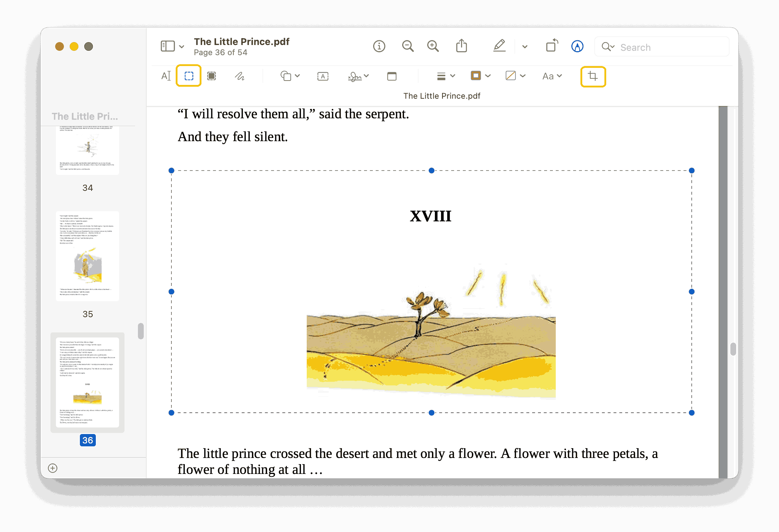Open the signature dropdown menu
This screenshot has height=532, width=779.
coord(366,76)
